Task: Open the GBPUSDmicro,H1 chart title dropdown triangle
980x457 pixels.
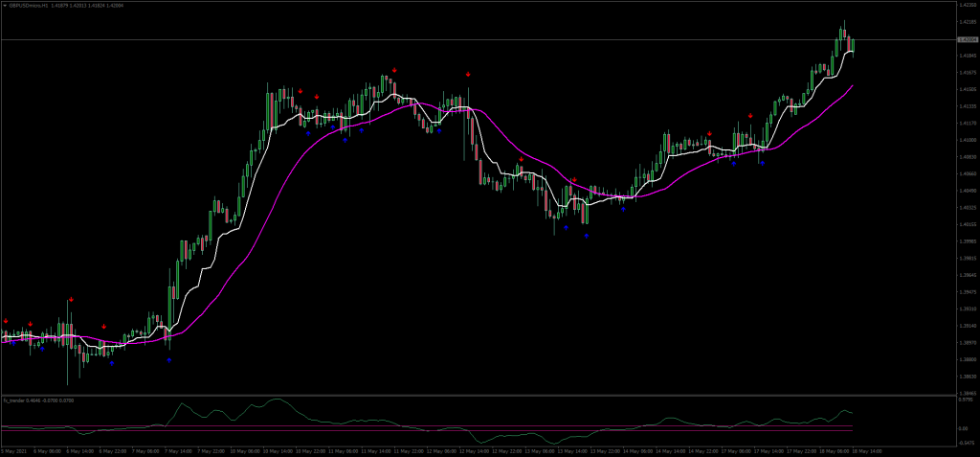Action: pos(5,5)
